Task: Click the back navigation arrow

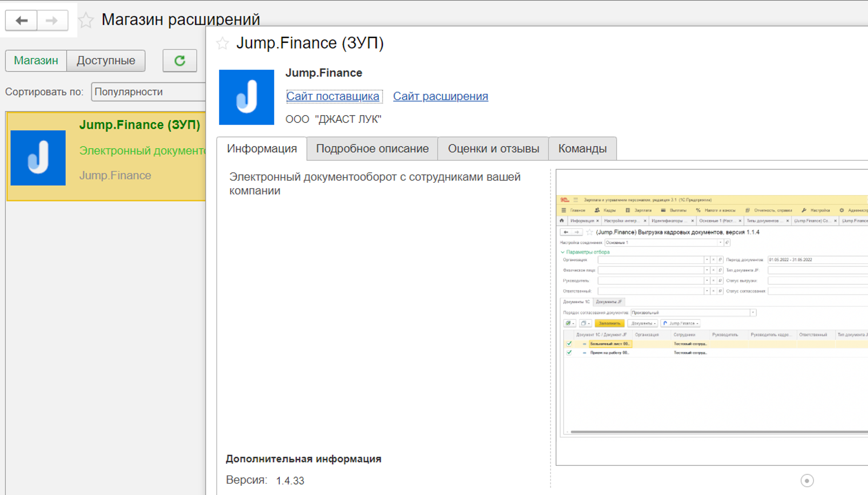Action: [21, 20]
